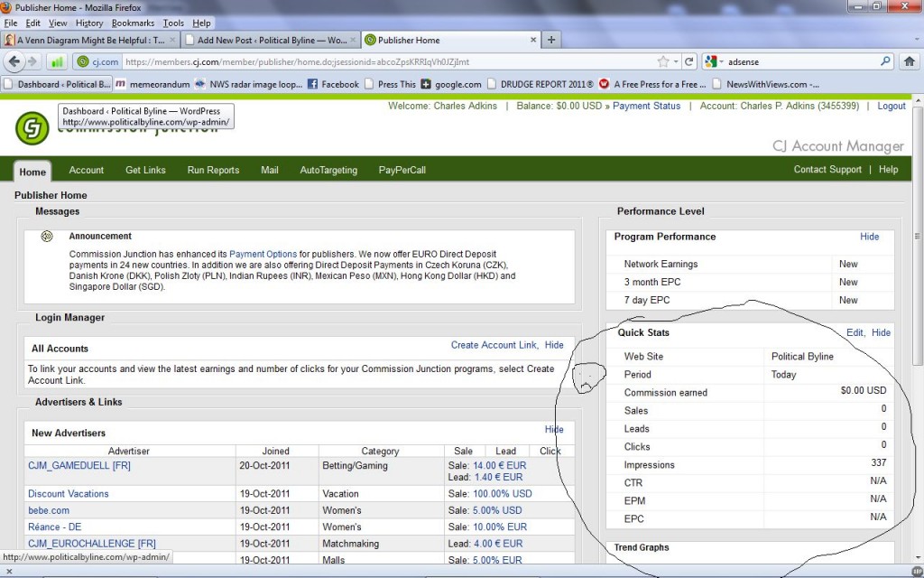The image size is (924, 578).
Task: Hide the New Advertisers panel
Action: tap(554, 429)
